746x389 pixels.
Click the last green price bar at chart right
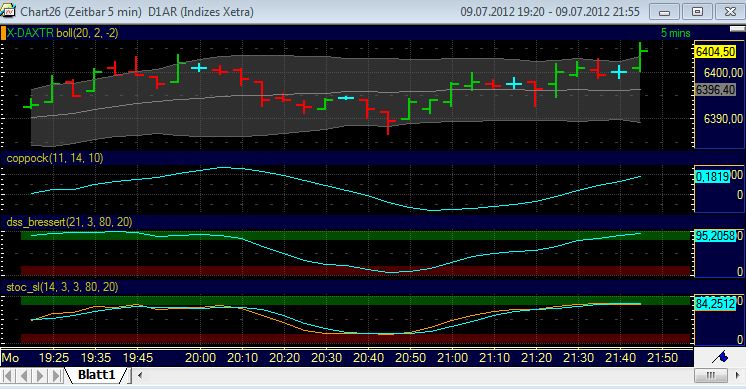click(x=640, y=57)
